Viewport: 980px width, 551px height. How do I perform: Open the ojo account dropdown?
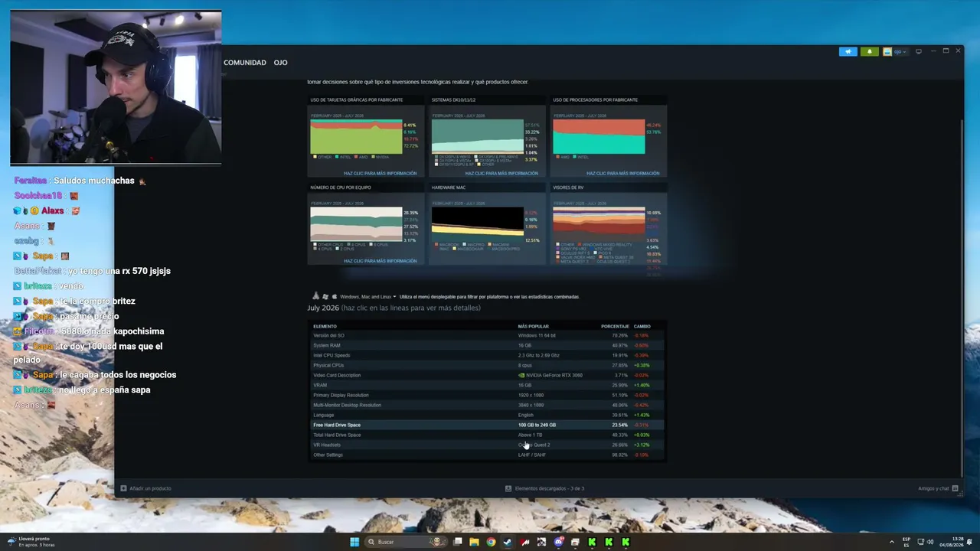899,52
